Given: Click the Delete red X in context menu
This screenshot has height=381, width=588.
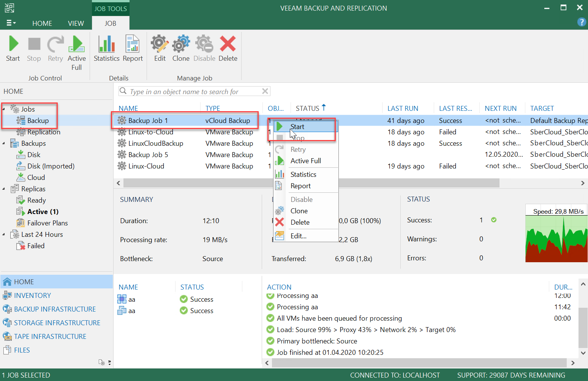Looking at the screenshot, I should [280, 222].
